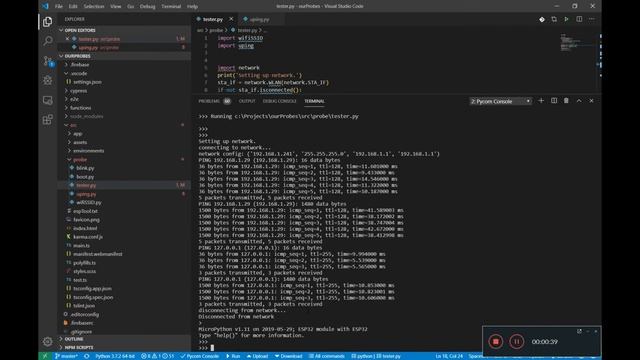Open errors and warnings count in the status bar
640x360 pixels.
pos(158,356)
